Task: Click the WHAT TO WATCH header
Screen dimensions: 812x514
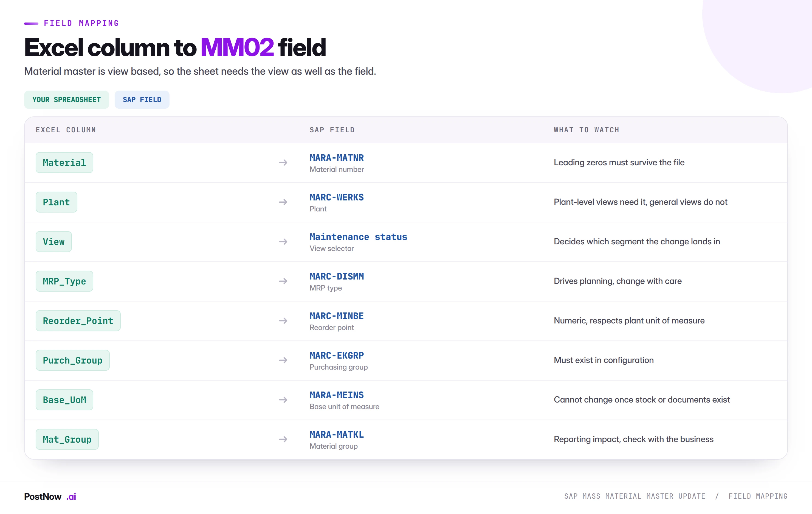Action: pyautogui.click(x=587, y=130)
